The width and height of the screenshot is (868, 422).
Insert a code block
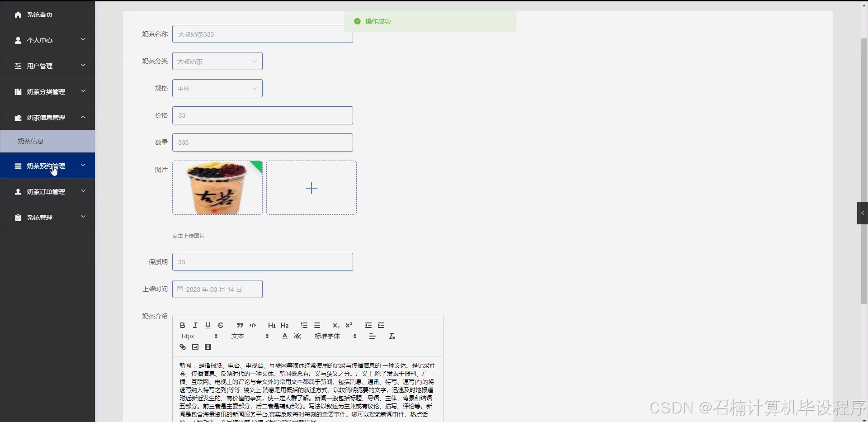click(253, 325)
